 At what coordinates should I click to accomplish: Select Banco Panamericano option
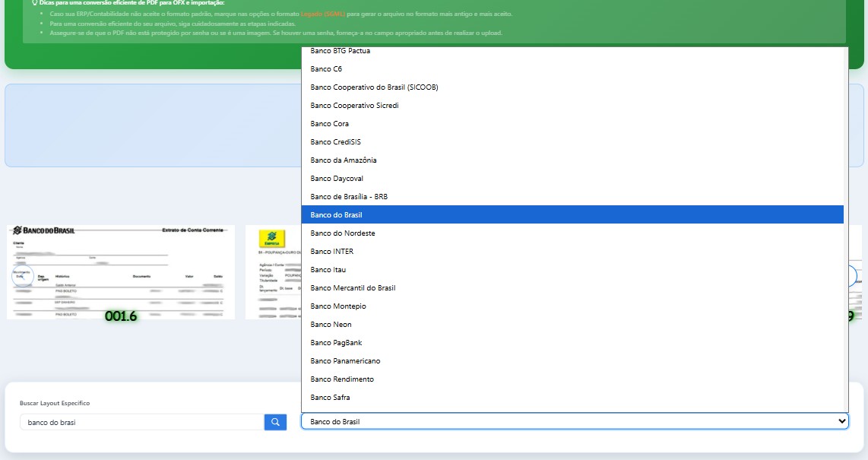572,361
